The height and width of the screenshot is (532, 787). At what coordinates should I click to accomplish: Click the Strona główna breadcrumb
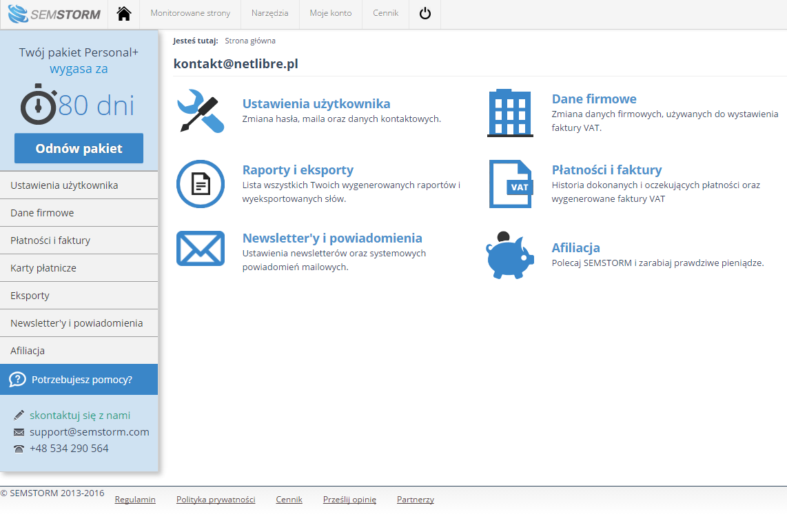[250, 41]
